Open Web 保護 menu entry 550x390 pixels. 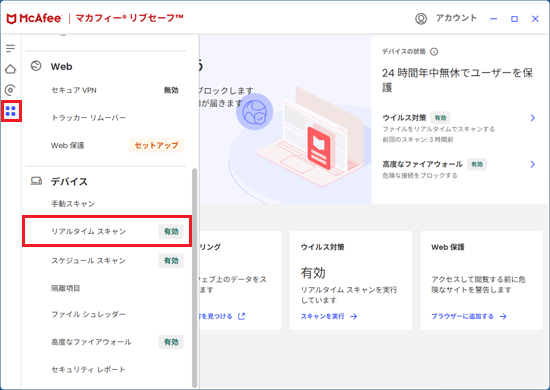coord(68,145)
